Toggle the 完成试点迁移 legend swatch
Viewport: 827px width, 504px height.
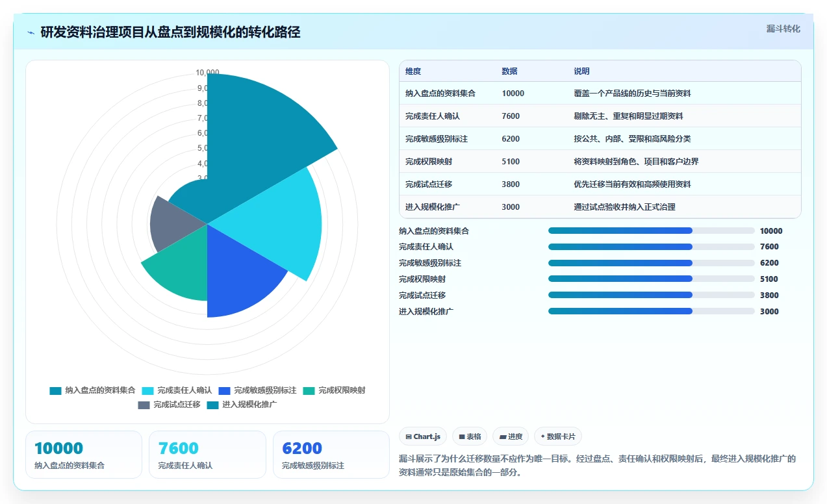pyautogui.click(x=144, y=405)
